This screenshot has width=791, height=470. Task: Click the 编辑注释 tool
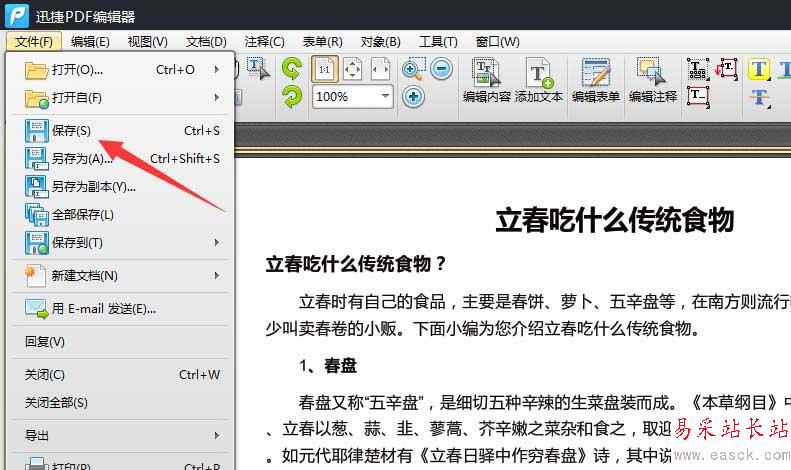pyautogui.click(x=653, y=81)
